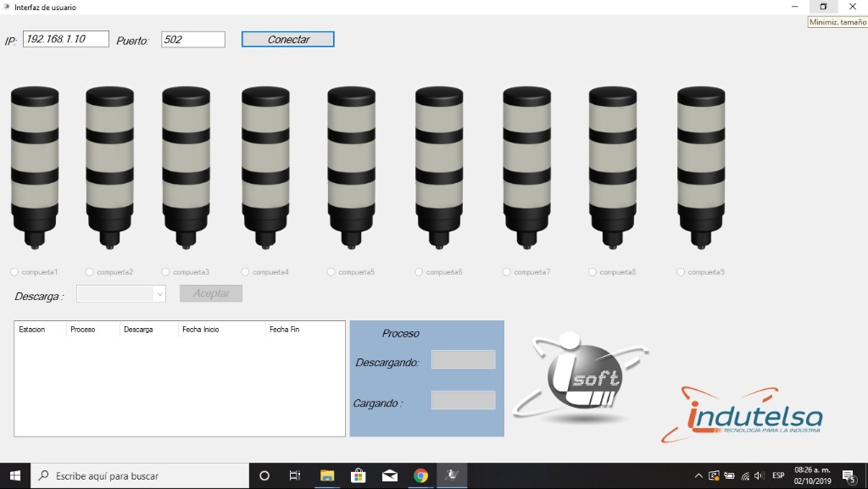Select the compuerta4 radio button
The width and height of the screenshot is (868, 489).
[246, 272]
